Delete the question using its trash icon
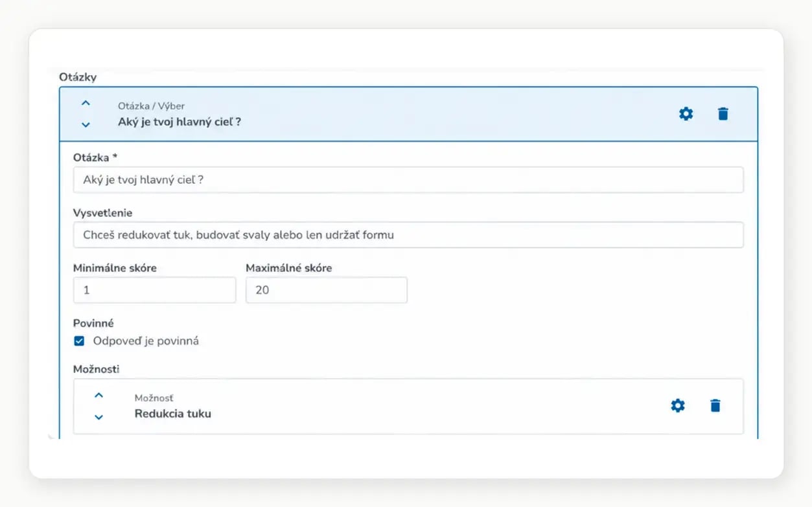Screen dimensions: 812x507 723,114
